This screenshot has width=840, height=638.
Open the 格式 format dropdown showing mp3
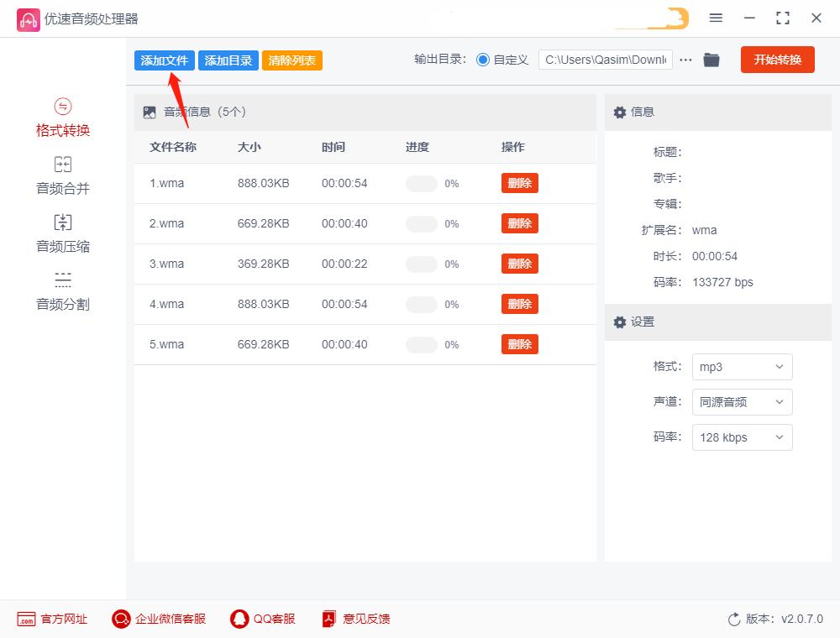tap(742, 367)
